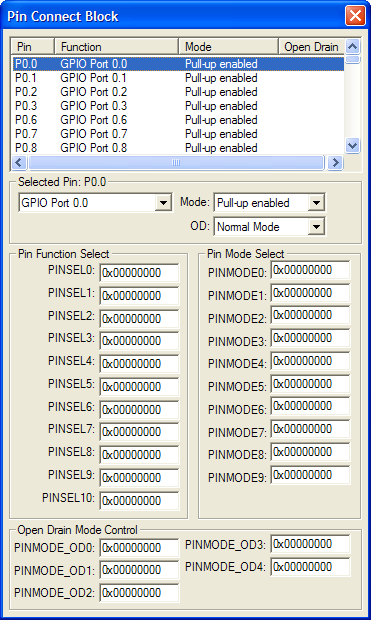Image resolution: width=371 pixels, height=620 pixels.
Task: Click the PINSEL7 value field
Action: coord(139,431)
